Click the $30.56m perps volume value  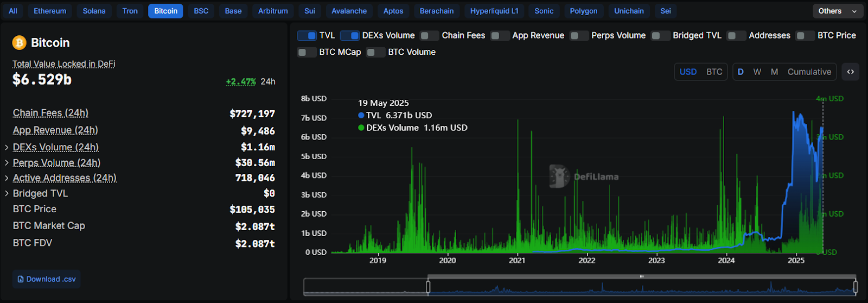tap(255, 163)
